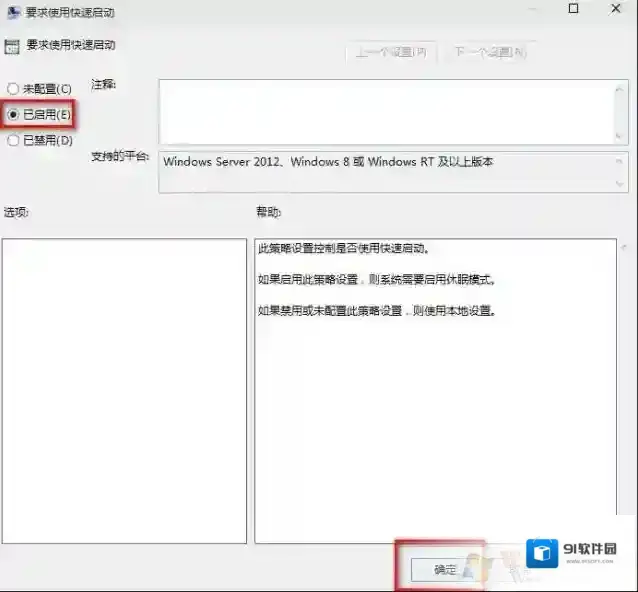Click the policy setting icon beside the header
Screen dimensions: 638x592
pyautogui.click(x=11, y=45)
